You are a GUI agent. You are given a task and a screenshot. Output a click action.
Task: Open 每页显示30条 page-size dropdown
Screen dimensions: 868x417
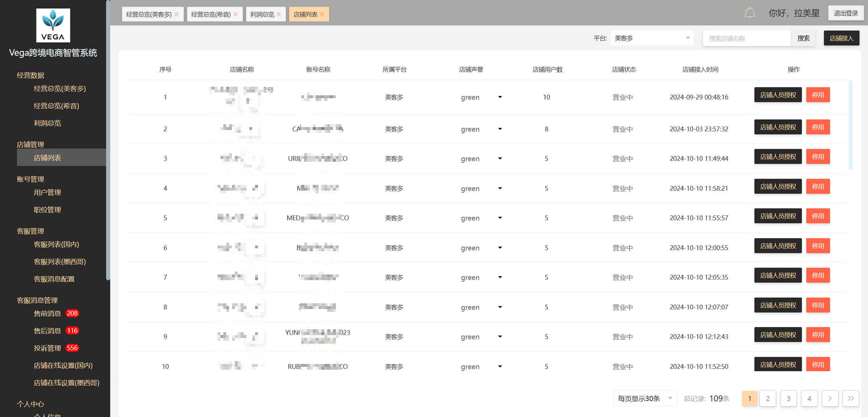pyautogui.click(x=645, y=398)
